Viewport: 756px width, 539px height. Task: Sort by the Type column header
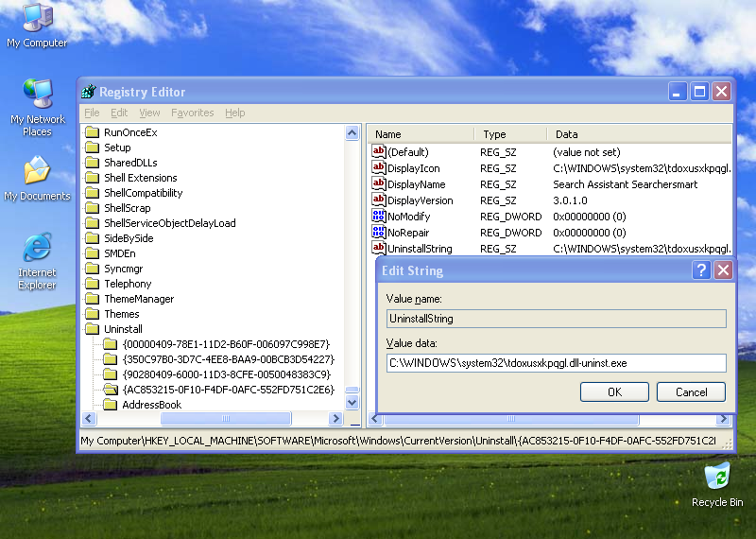click(x=511, y=134)
